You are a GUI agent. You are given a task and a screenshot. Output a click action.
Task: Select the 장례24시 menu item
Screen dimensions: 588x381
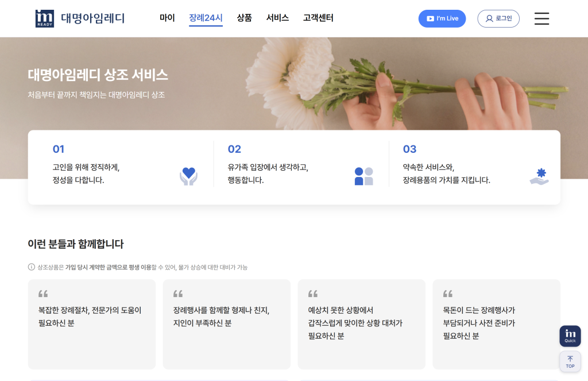(206, 18)
